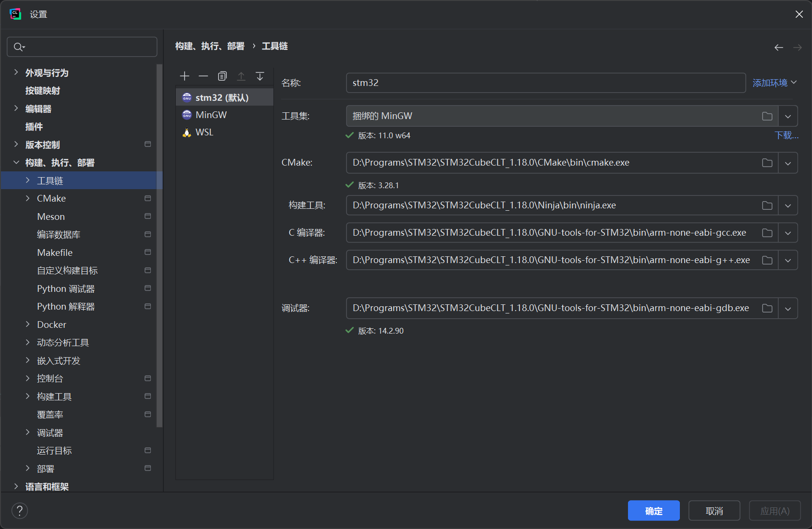
Task: Click 应用(A) button
Action: [775, 511]
